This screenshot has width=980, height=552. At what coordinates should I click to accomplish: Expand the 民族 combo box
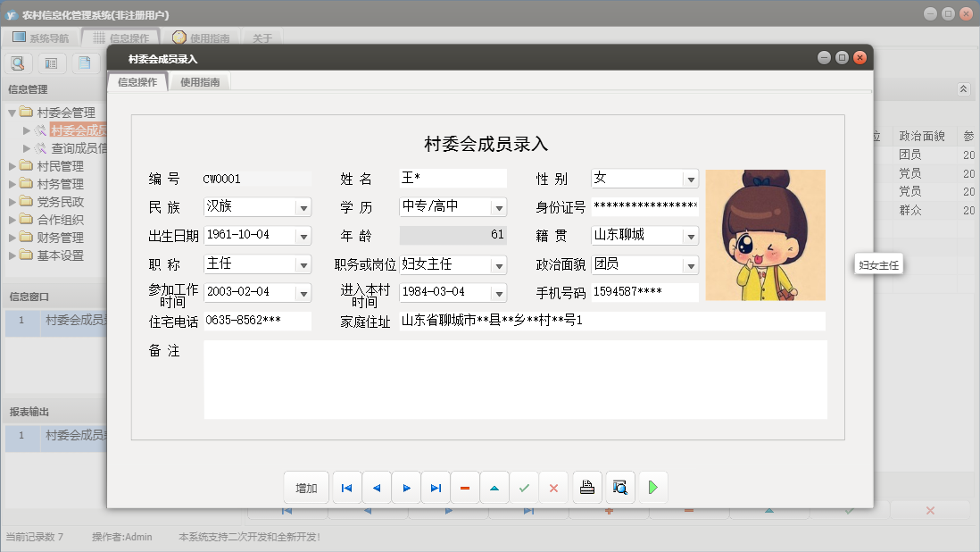303,207
